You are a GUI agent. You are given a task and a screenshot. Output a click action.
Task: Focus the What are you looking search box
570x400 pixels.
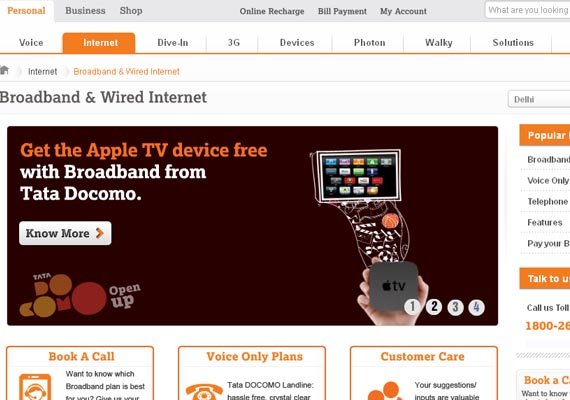527,10
